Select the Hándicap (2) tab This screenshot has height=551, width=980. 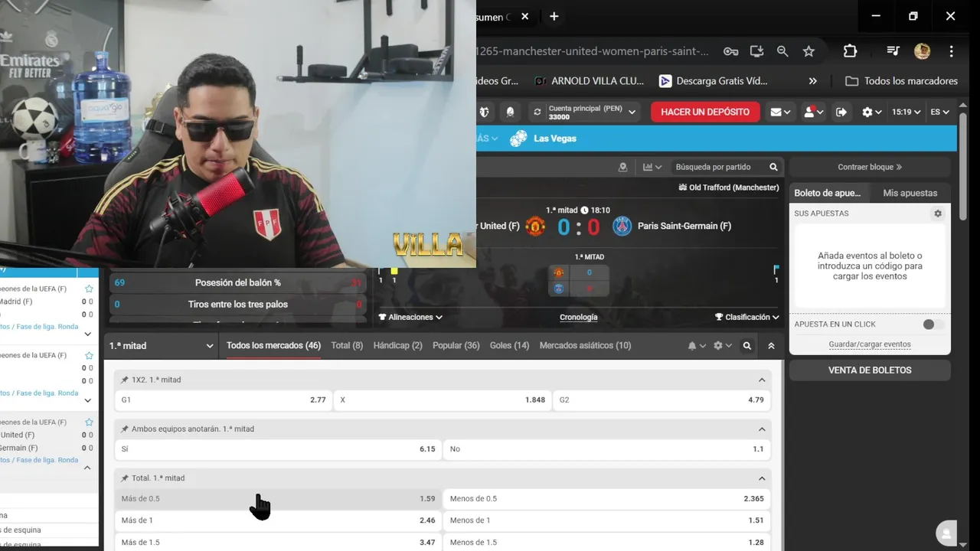[397, 346]
